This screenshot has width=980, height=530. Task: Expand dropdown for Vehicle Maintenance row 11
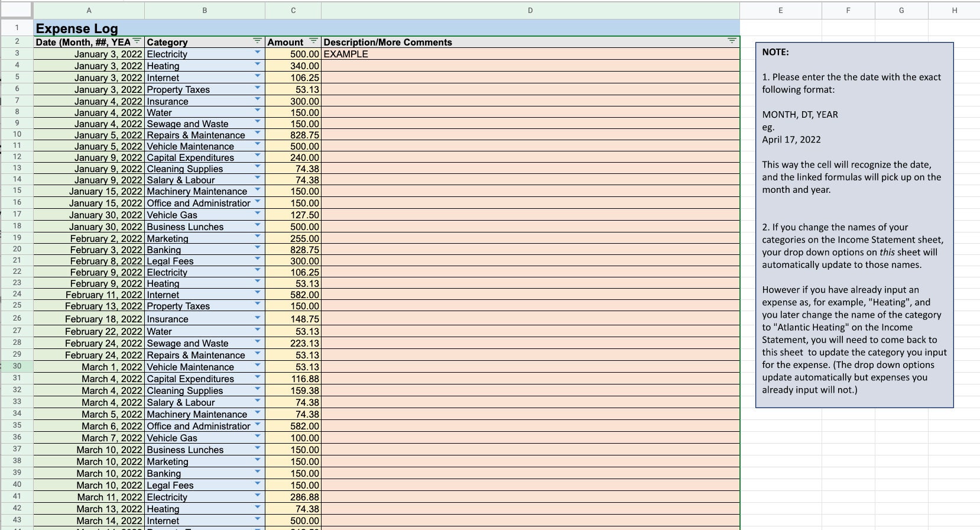257,145
